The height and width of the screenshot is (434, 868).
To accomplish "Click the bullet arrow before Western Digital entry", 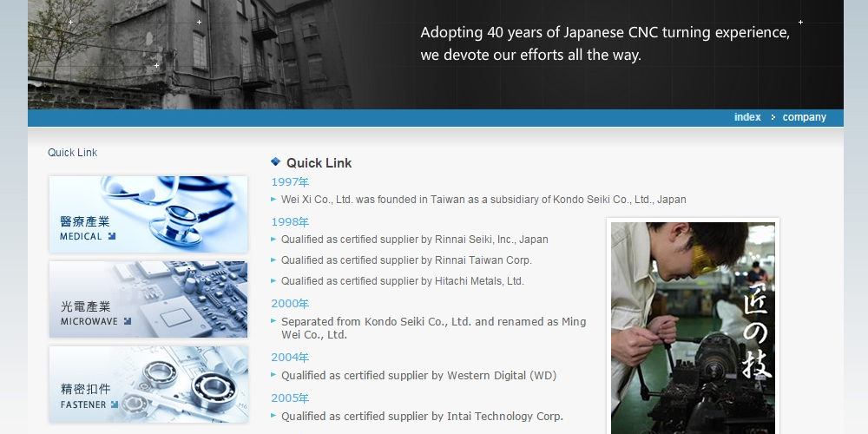I will (x=273, y=375).
